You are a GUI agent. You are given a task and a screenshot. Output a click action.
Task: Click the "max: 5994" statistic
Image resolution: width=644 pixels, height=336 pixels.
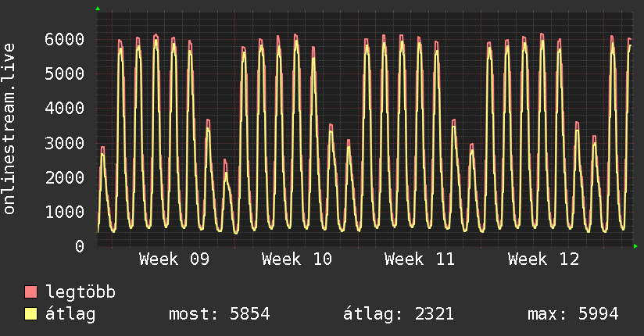click(x=573, y=314)
